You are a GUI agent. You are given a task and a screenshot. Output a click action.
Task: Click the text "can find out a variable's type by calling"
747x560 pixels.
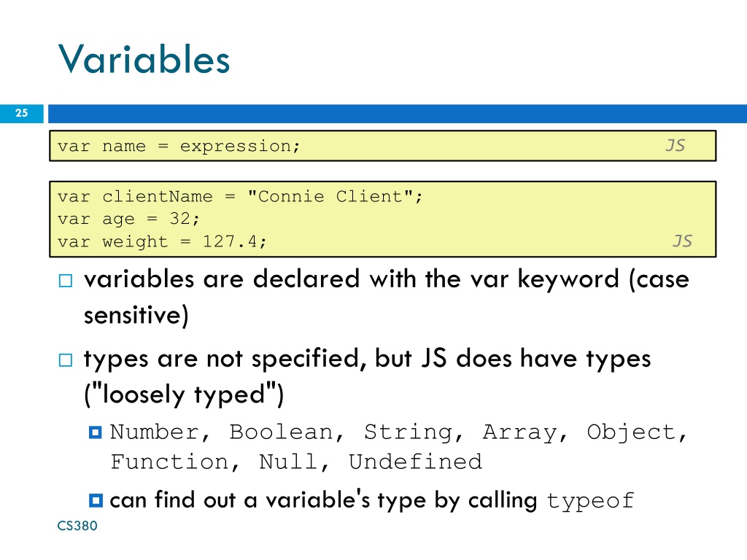(323, 500)
